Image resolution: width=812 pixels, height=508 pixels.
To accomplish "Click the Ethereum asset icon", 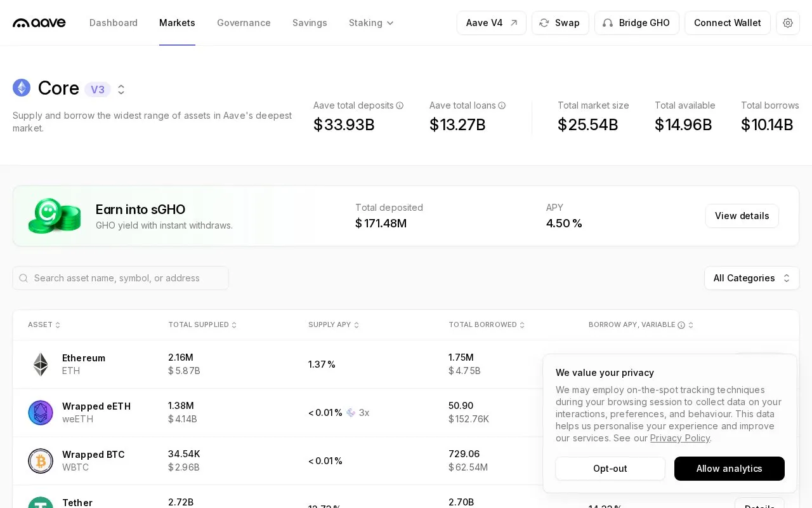I will (41, 364).
